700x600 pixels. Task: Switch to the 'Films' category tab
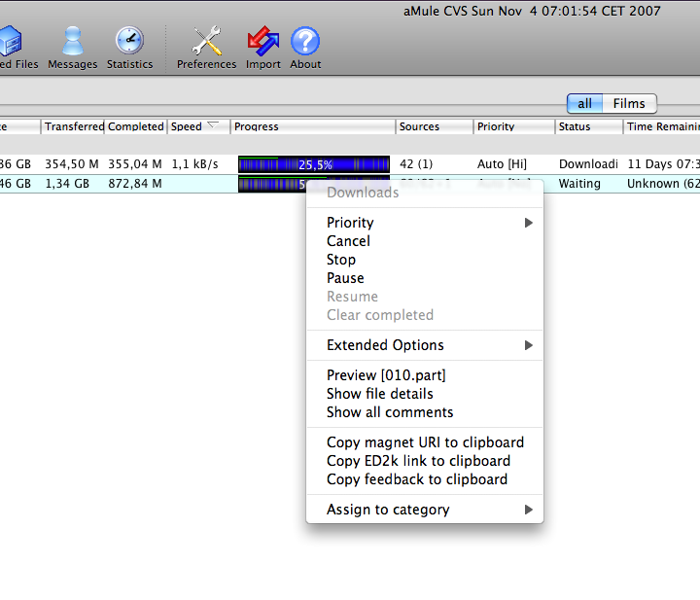point(629,103)
